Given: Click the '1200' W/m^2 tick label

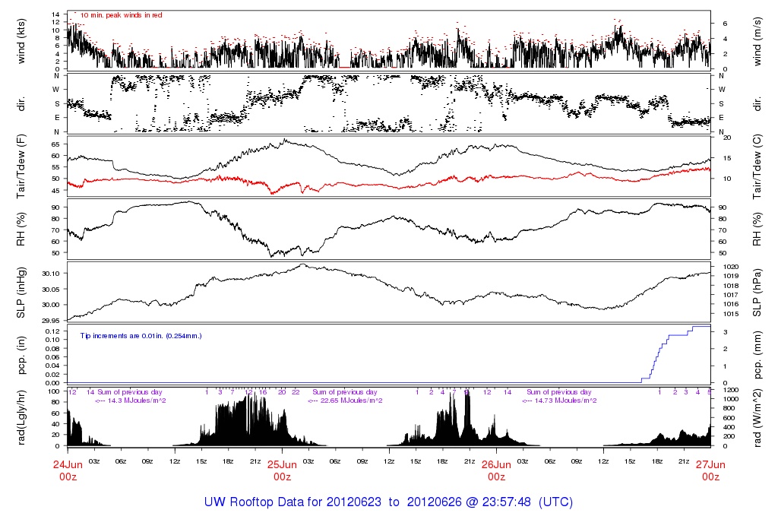Looking at the screenshot, I should pyautogui.click(x=732, y=390).
